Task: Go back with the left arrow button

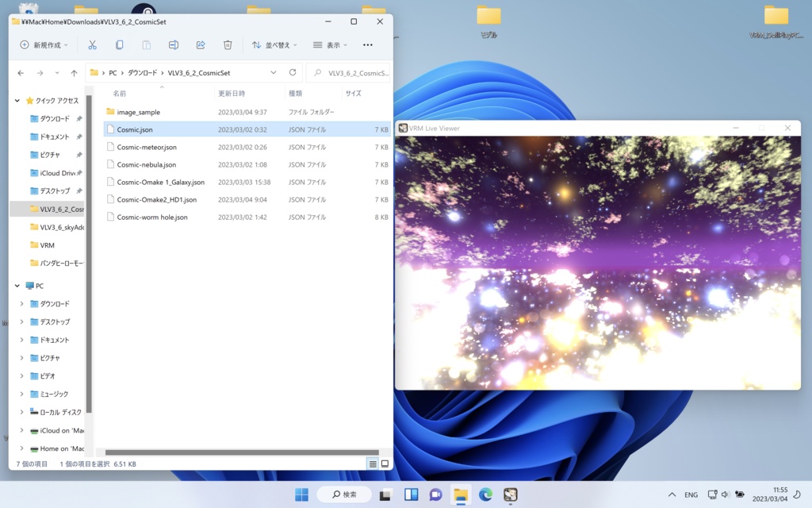Action: pyautogui.click(x=21, y=73)
